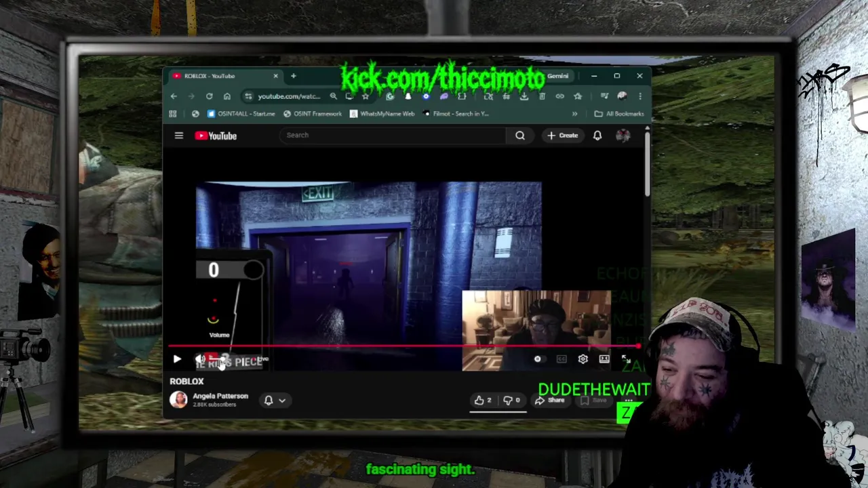Screen dimensions: 868x488
Task: Click the red video progress bar
Action: click(x=404, y=346)
